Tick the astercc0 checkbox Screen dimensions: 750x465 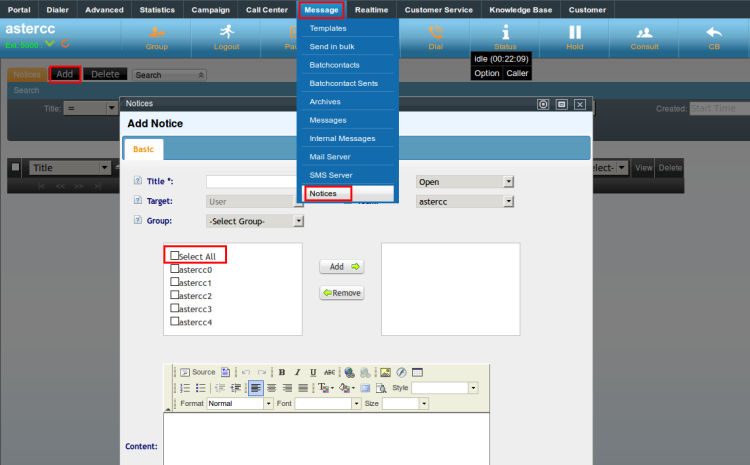(x=175, y=270)
